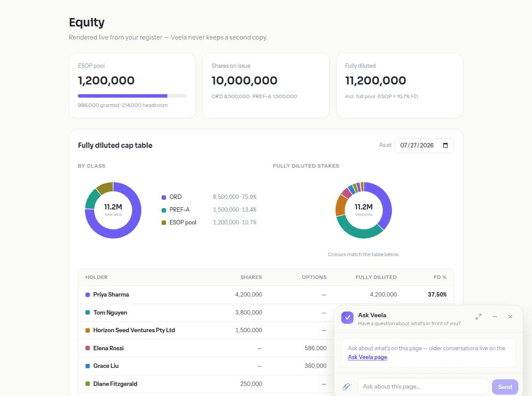Click the ESOP pool legend color dot
The image size is (532, 396).
pos(164,223)
